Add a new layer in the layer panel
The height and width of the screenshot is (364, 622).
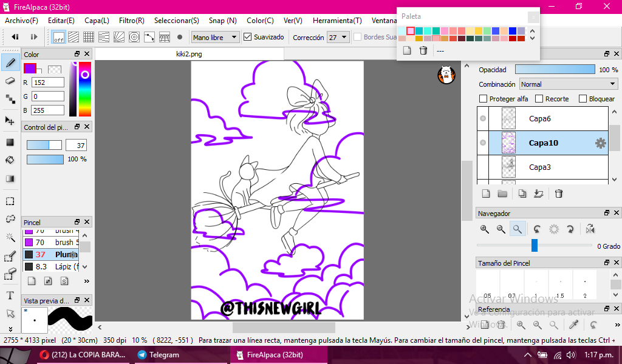[485, 194]
